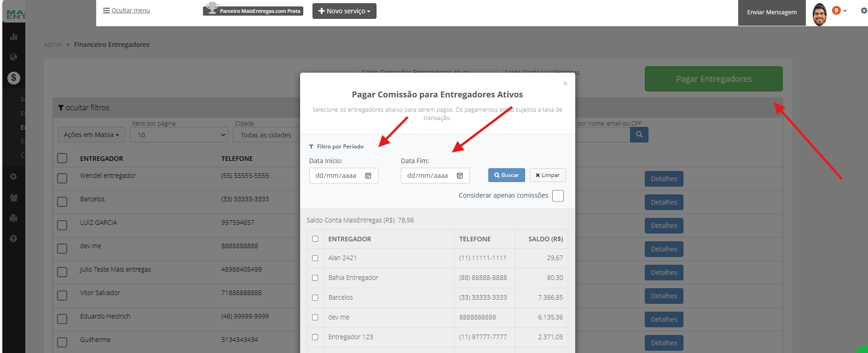Click the printer icon in the sidebar
The image size is (868, 353).
(x=13, y=218)
